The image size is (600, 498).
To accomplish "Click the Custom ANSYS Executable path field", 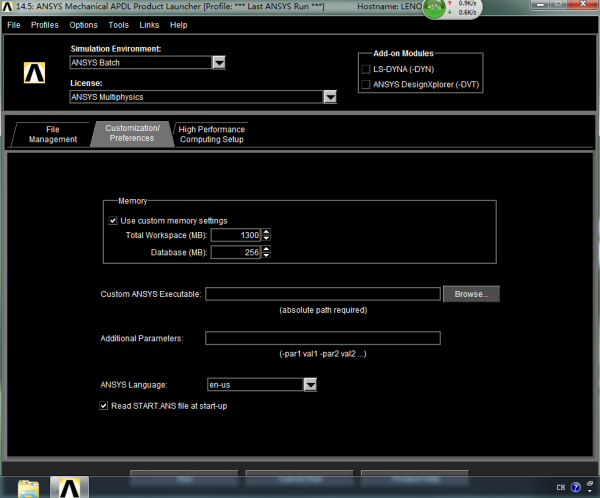I will coord(323,294).
